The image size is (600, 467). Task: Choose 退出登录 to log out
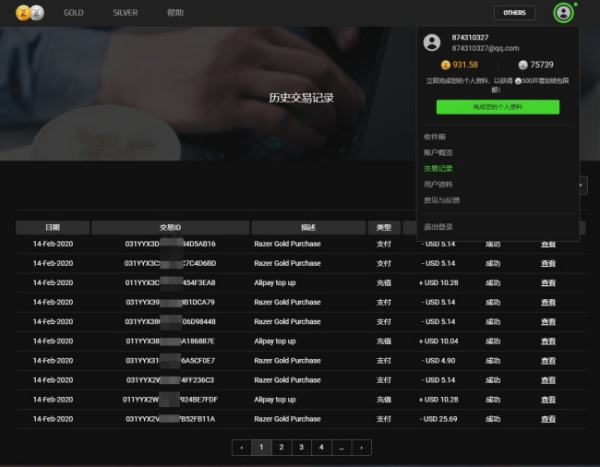(x=438, y=227)
